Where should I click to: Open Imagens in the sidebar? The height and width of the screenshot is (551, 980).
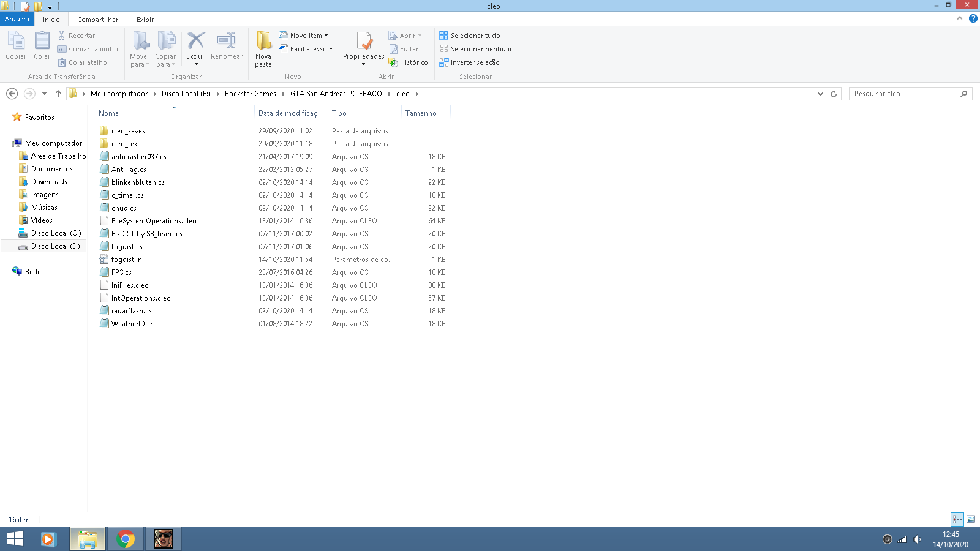[x=45, y=195]
